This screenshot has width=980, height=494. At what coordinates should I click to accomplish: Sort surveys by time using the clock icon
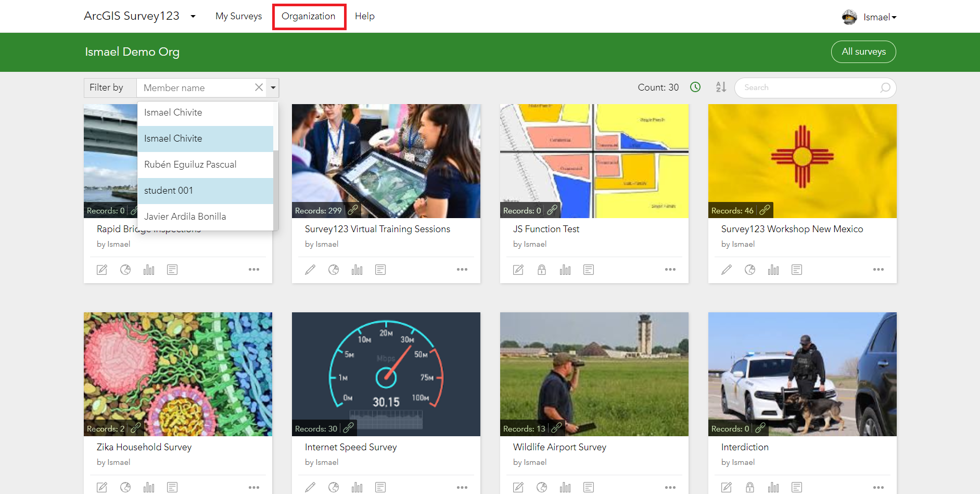point(695,87)
